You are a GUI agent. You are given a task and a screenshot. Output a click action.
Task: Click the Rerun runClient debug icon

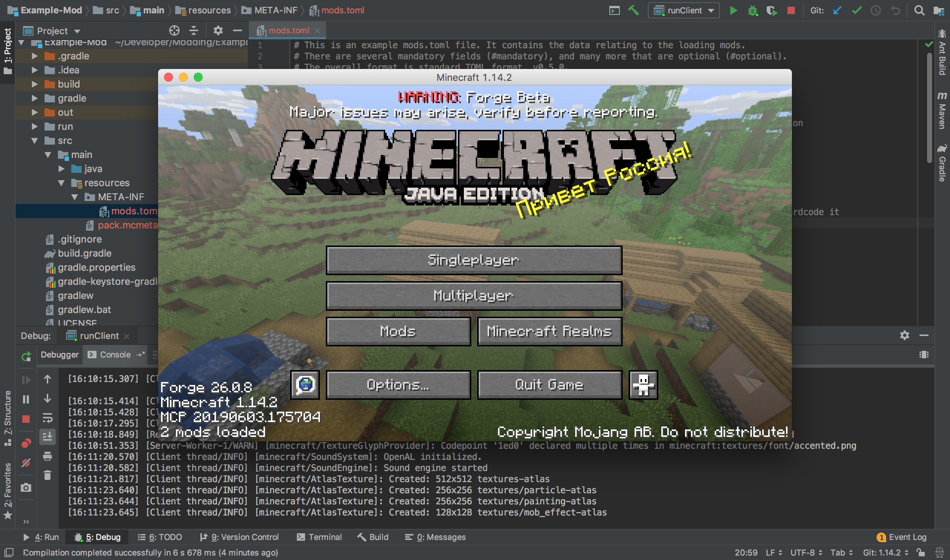pos(26,356)
